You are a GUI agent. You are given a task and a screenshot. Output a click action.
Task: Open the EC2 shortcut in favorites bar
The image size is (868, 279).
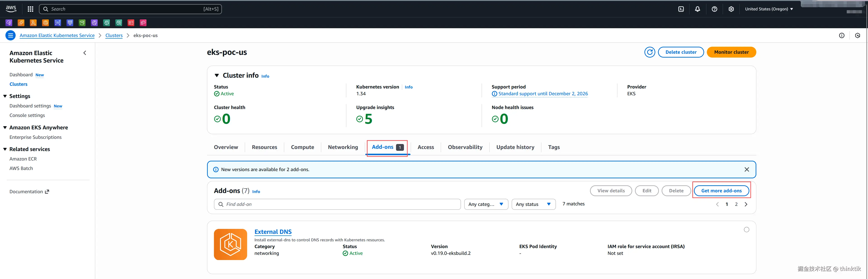coord(21,23)
